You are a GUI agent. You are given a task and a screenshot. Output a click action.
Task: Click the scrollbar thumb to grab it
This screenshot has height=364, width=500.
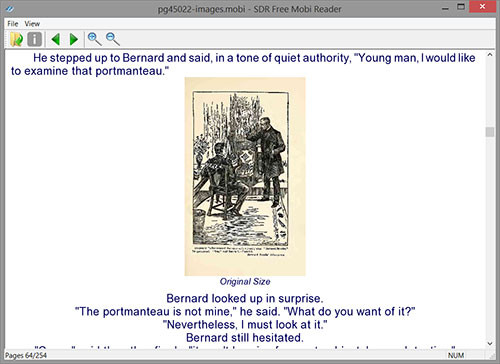coord(490,132)
